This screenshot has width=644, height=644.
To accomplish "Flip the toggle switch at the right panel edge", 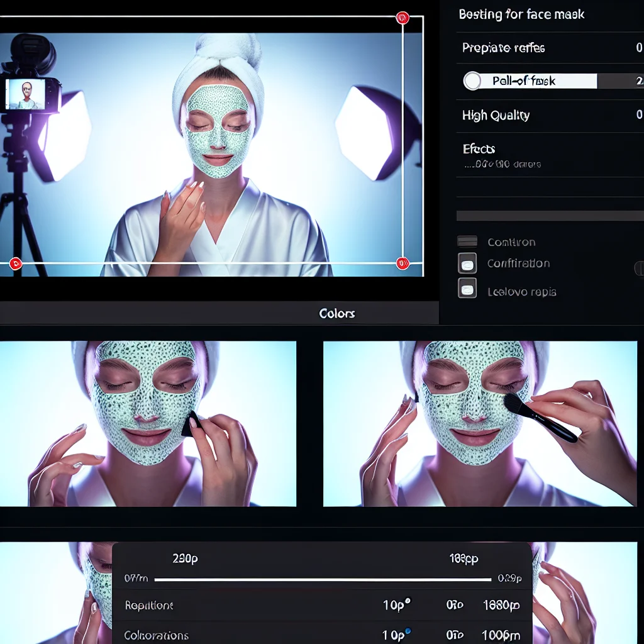I will coord(639,268).
